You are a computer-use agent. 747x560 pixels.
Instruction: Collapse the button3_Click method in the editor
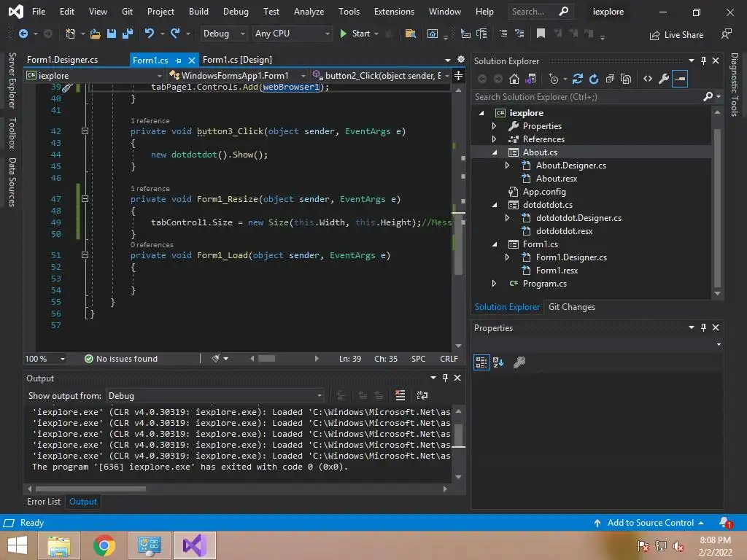coord(85,131)
